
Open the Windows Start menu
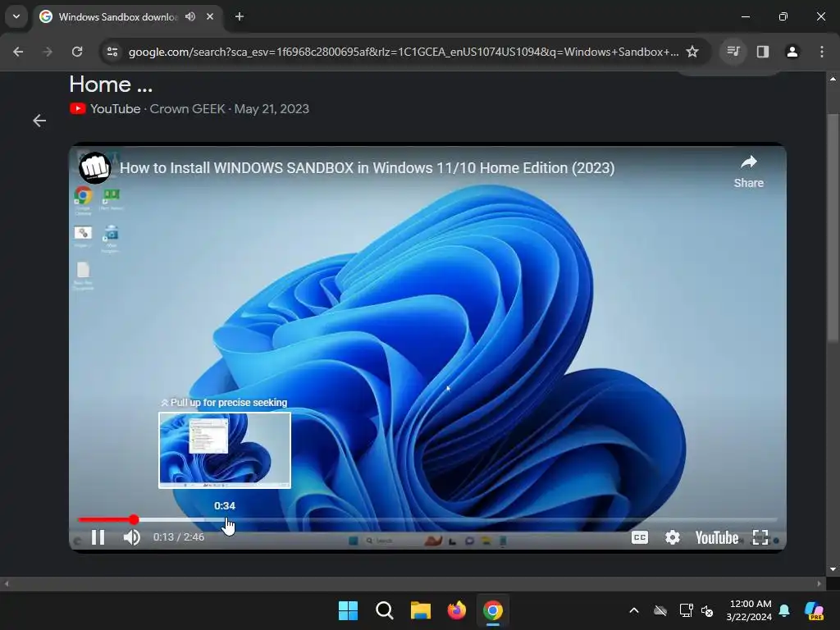(x=348, y=610)
